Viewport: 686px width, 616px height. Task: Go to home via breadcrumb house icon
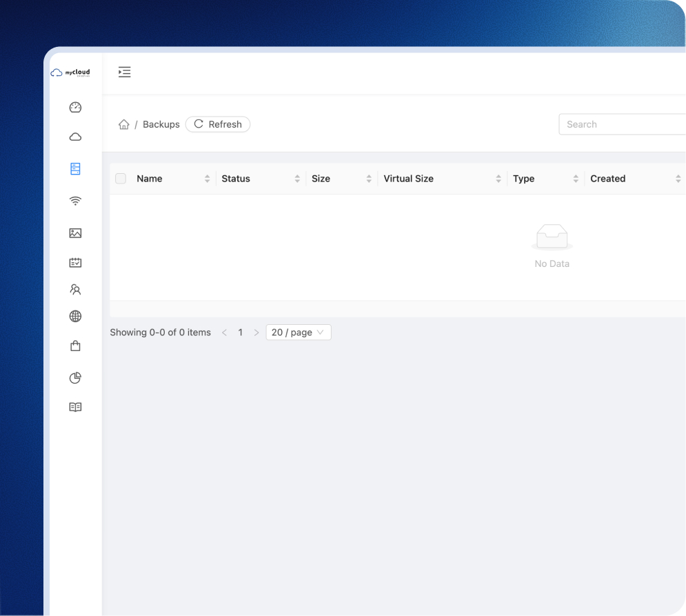pyautogui.click(x=124, y=124)
